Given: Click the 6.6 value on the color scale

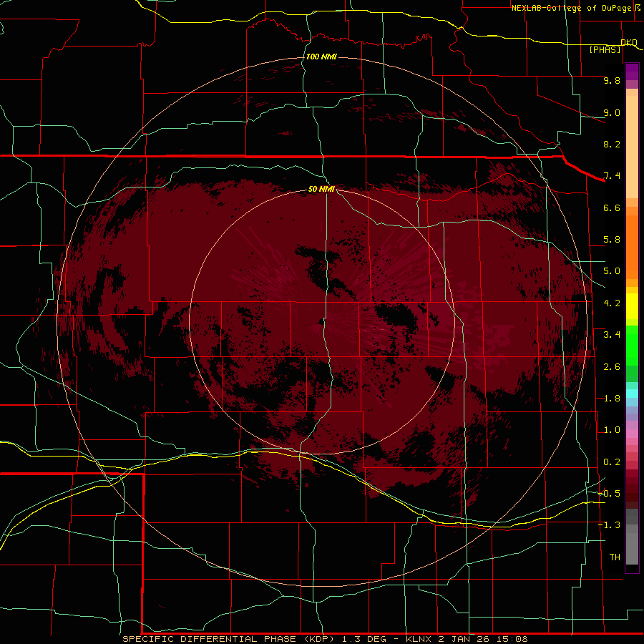Looking at the screenshot, I should coord(612,208).
